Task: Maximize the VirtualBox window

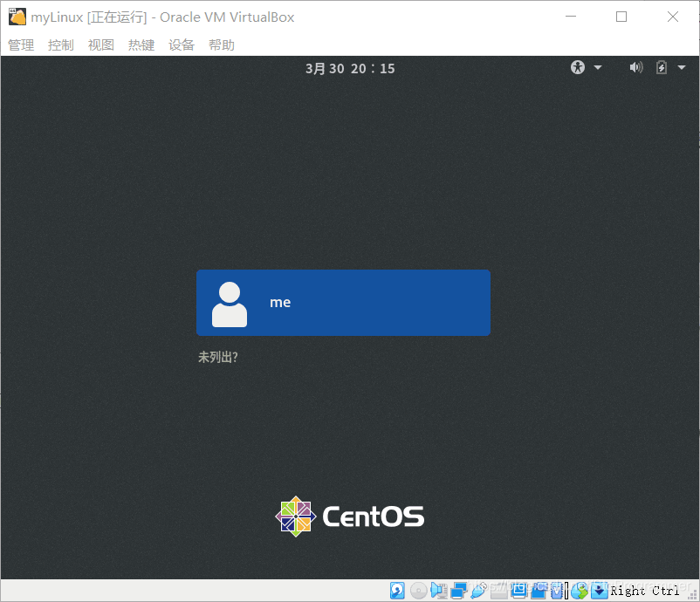Action: (x=621, y=17)
